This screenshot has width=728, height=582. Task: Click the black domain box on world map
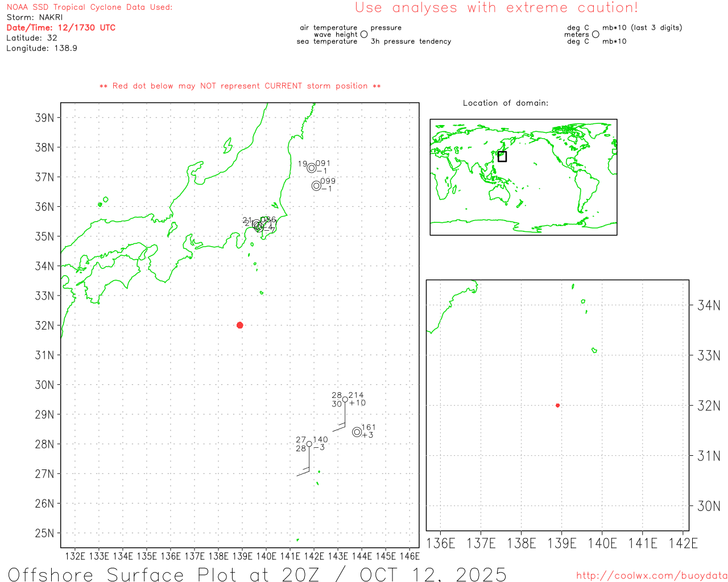tap(502, 156)
